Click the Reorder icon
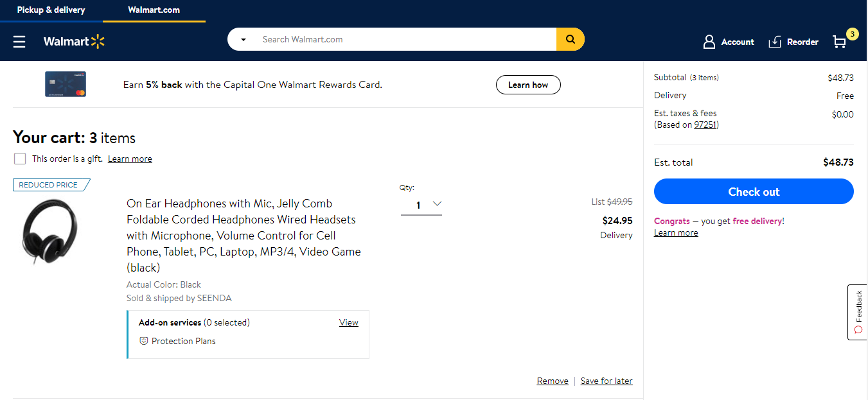This screenshot has width=868, height=400. coord(775,42)
